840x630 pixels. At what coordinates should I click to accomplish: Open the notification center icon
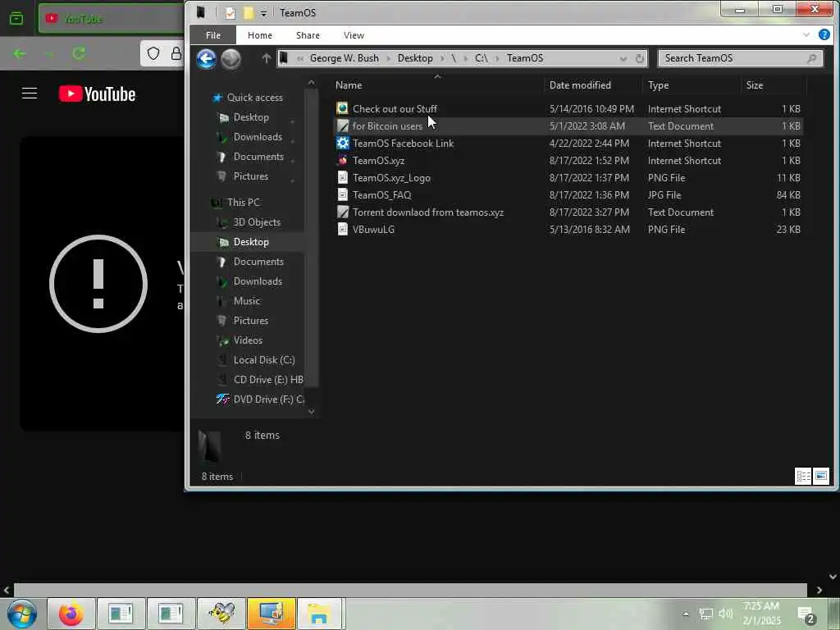pyautogui.click(x=806, y=615)
